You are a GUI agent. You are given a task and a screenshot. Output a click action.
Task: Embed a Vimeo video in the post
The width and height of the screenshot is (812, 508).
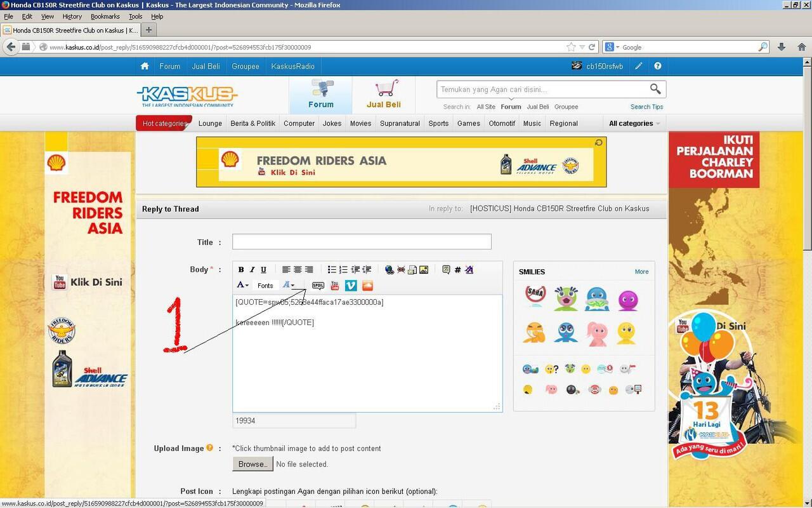pyautogui.click(x=351, y=286)
